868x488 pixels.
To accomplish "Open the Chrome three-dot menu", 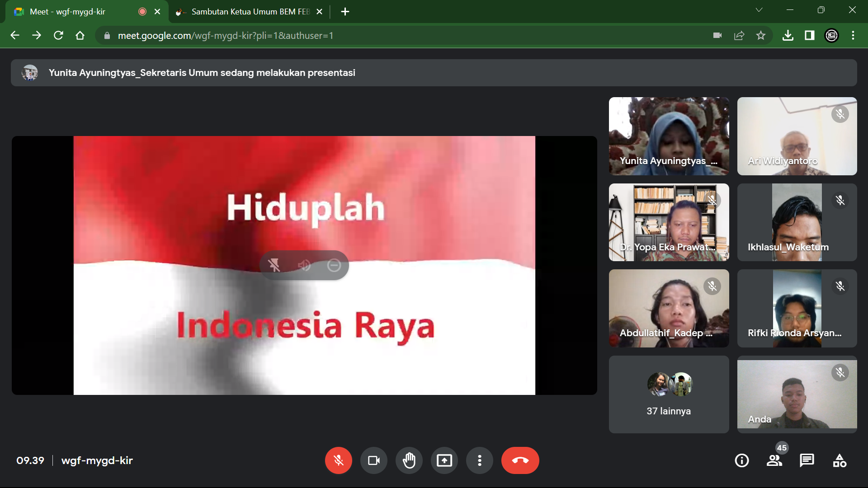I will point(853,35).
